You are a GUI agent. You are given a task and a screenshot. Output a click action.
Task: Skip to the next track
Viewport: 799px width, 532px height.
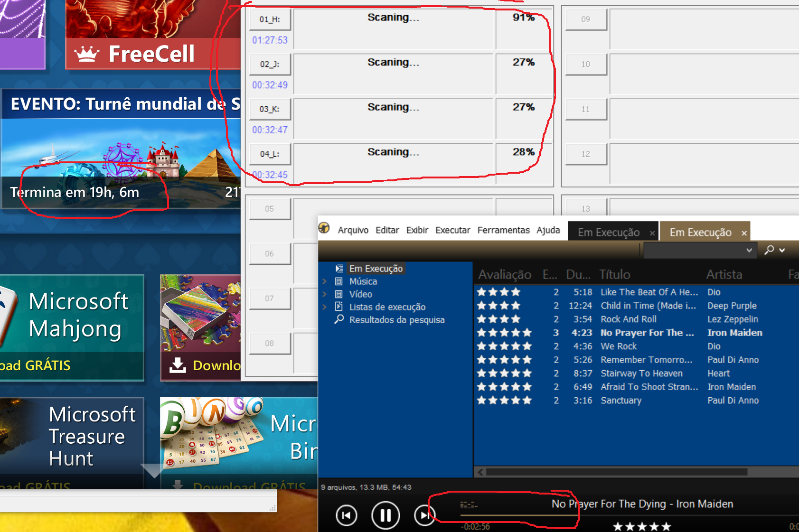[424, 515]
